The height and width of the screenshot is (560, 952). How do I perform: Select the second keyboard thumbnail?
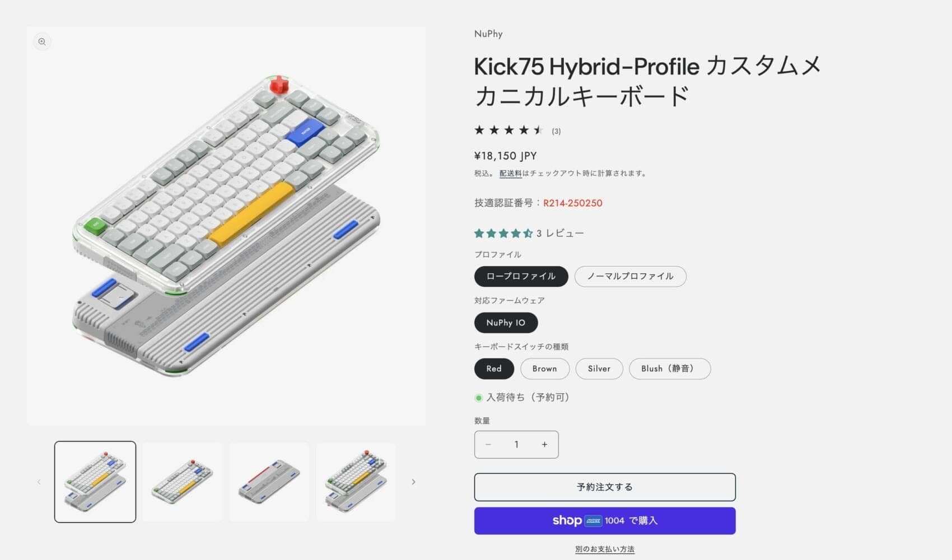coord(181,482)
